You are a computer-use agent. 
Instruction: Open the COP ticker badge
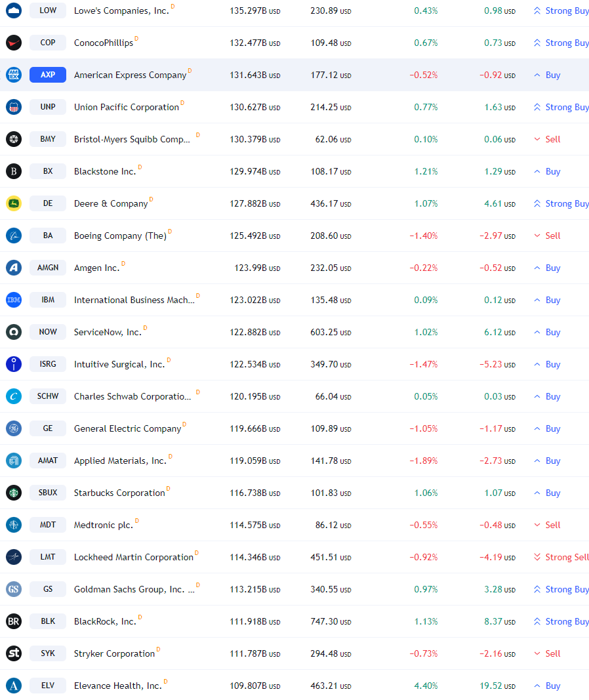pyautogui.click(x=48, y=43)
